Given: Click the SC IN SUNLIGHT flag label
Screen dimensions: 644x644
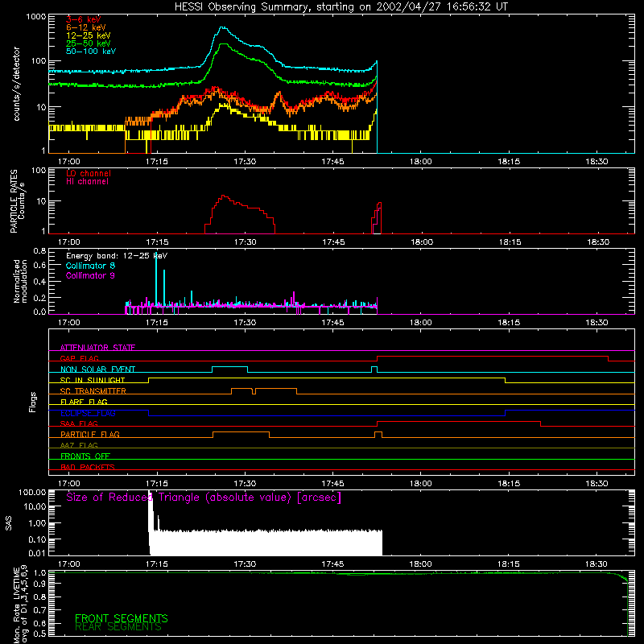Looking at the screenshot, I should [x=93, y=380].
